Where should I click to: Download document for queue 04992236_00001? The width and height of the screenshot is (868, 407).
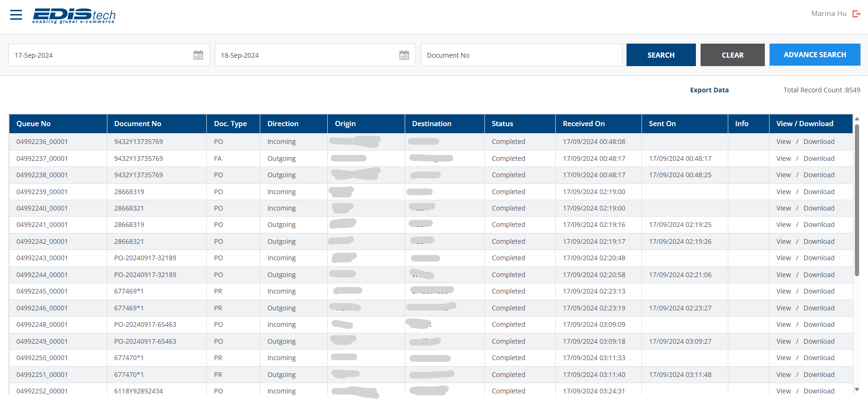(x=819, y=142)
